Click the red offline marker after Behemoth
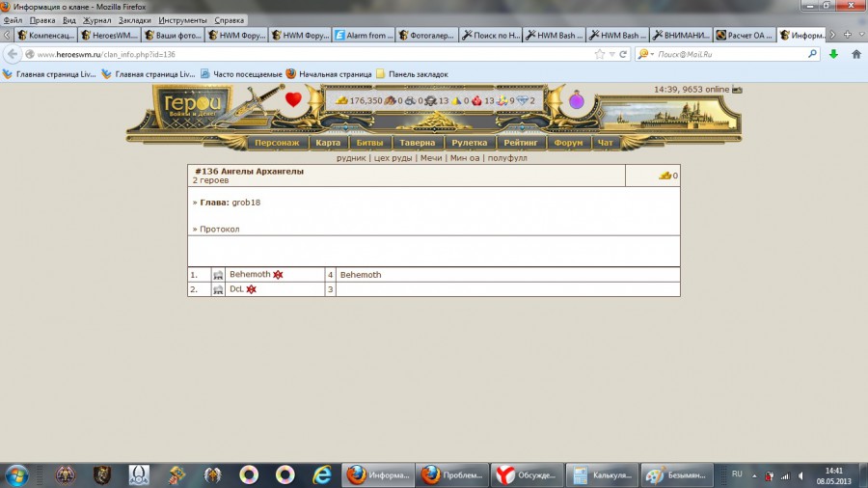 (278, 275)
